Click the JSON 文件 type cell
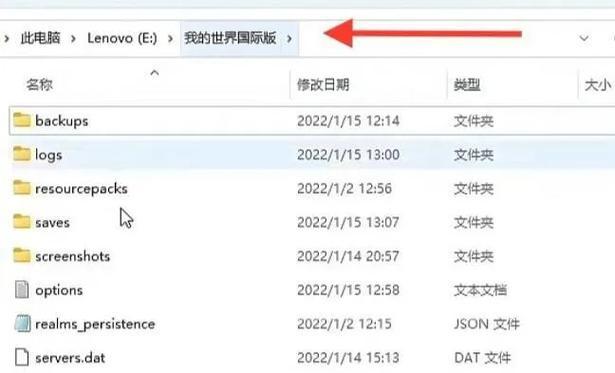 487,324
